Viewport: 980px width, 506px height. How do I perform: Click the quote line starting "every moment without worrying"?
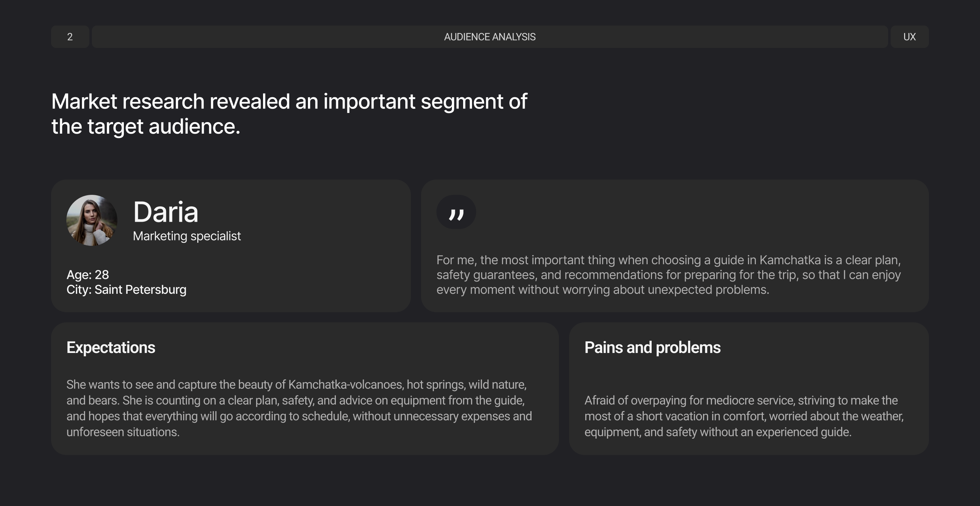[602, 290]
